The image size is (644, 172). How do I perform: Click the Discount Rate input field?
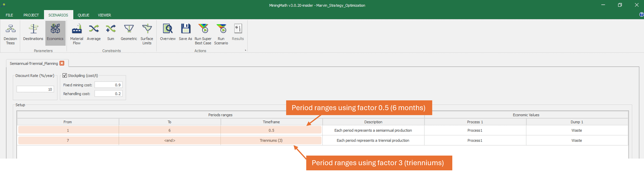35,89
